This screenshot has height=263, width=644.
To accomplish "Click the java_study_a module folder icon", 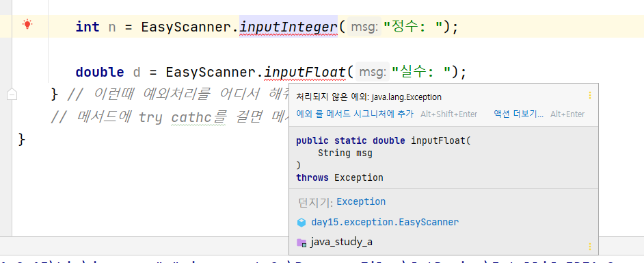I will pyautogui.click(x=301, y=242).
